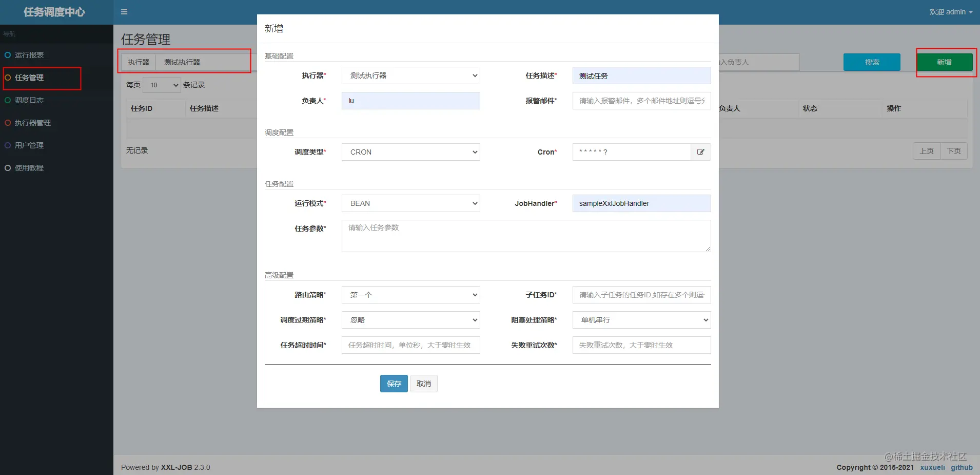Viewport: 980px width, 475px height.
Task: Click into the 任务参数 text area
Action: [526, 236]
